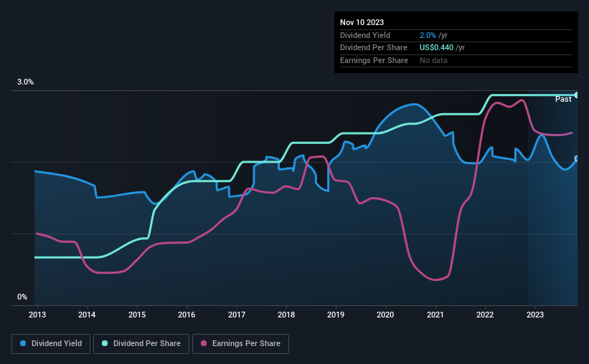Click the blue Dividend Yield legend dot
The image size is (589, 364).
(23, 343)
